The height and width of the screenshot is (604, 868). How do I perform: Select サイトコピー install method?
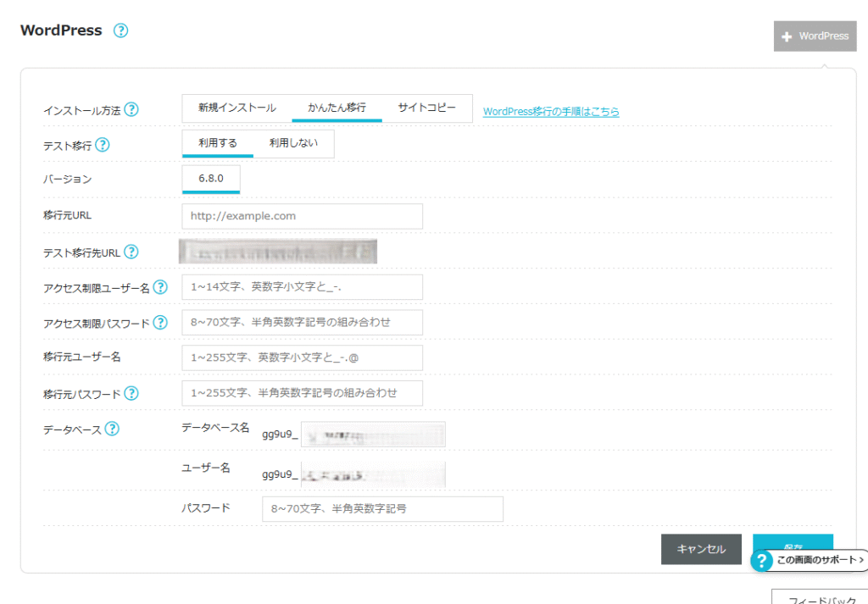click(427, 108)
